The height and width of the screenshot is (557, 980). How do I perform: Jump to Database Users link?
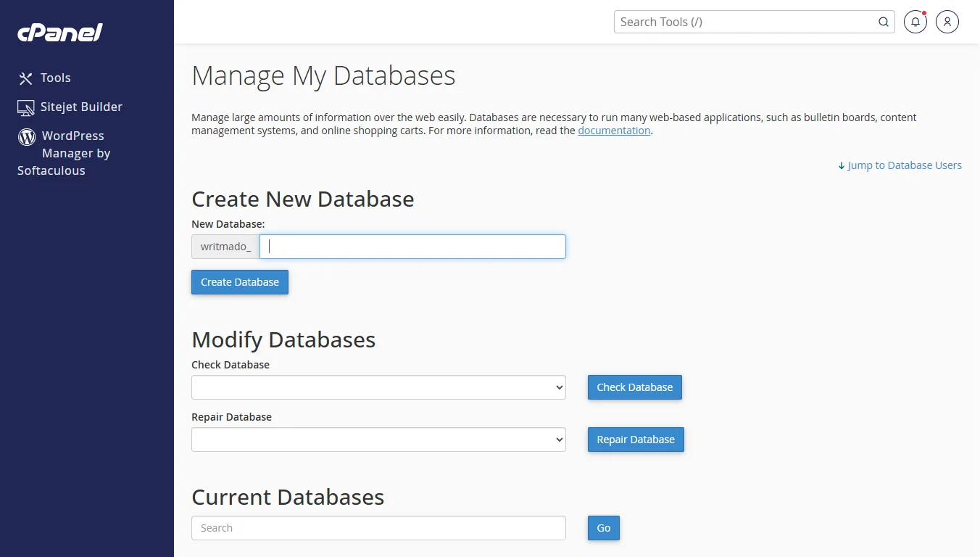click(900, 165)
